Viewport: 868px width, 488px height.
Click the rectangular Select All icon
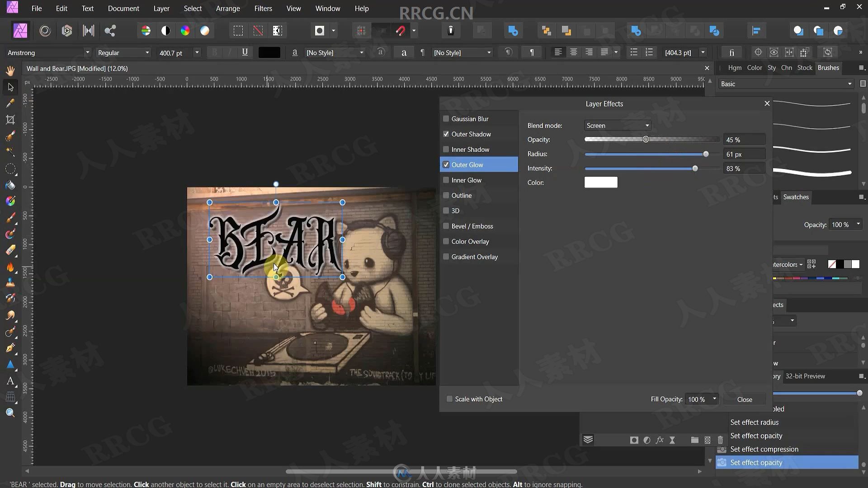pyautogui.click(x=238, y=31)
